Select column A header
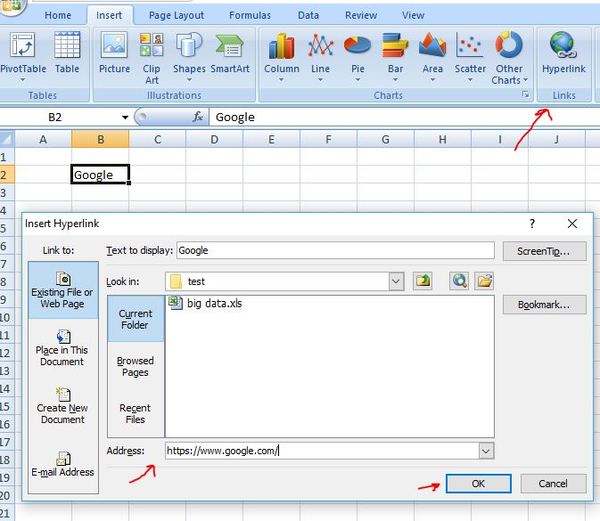This screenshot has height=521, width=600. [x=43, y=139]
